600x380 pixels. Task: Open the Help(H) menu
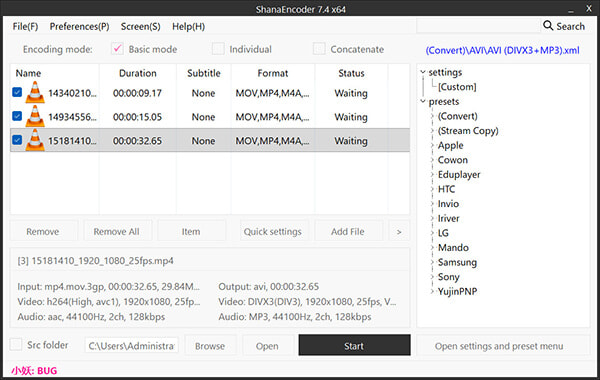click(x=188, y=26)
